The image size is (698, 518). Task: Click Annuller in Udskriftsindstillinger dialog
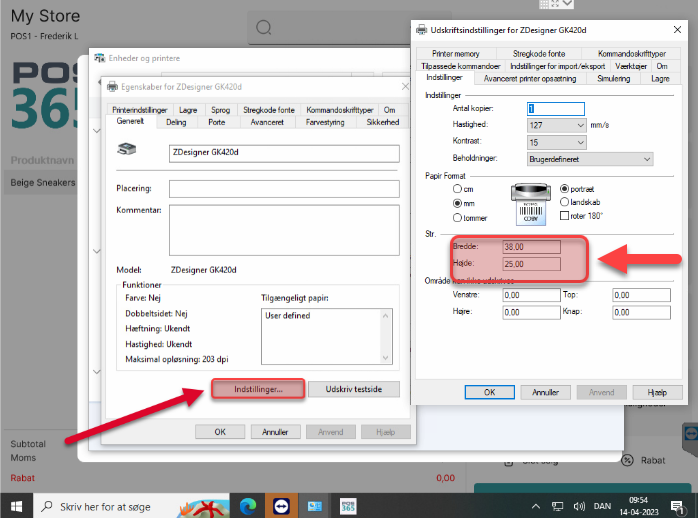click(x=545, y=392)
